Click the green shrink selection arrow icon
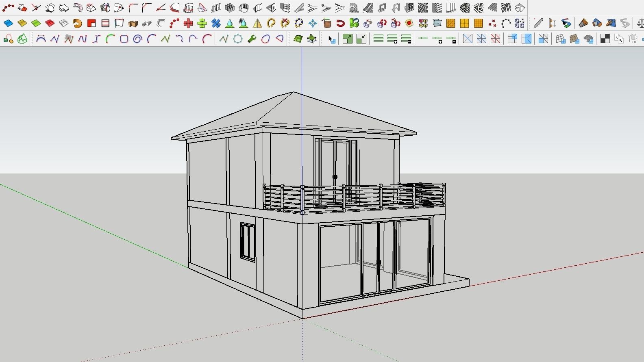 361,39
